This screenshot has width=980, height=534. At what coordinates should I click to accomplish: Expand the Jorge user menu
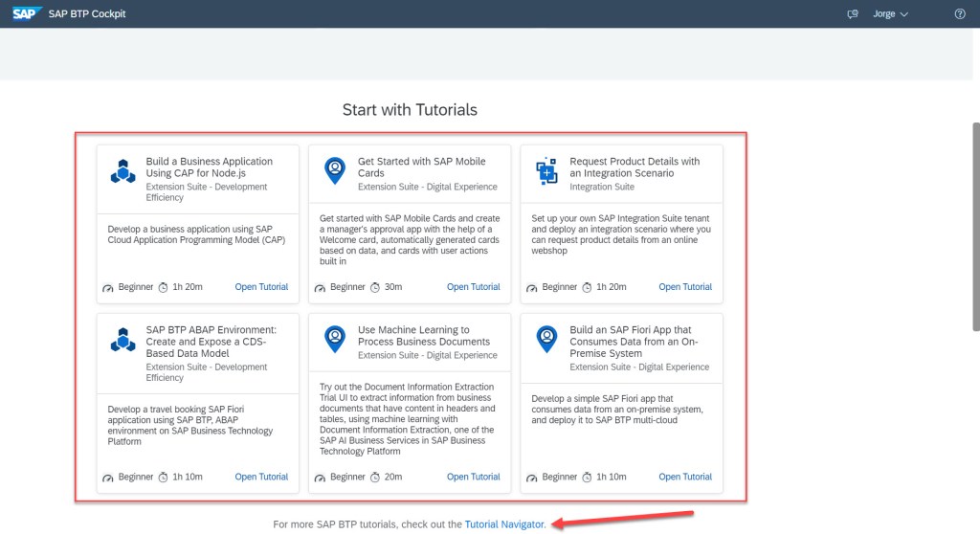pos(890,14)
